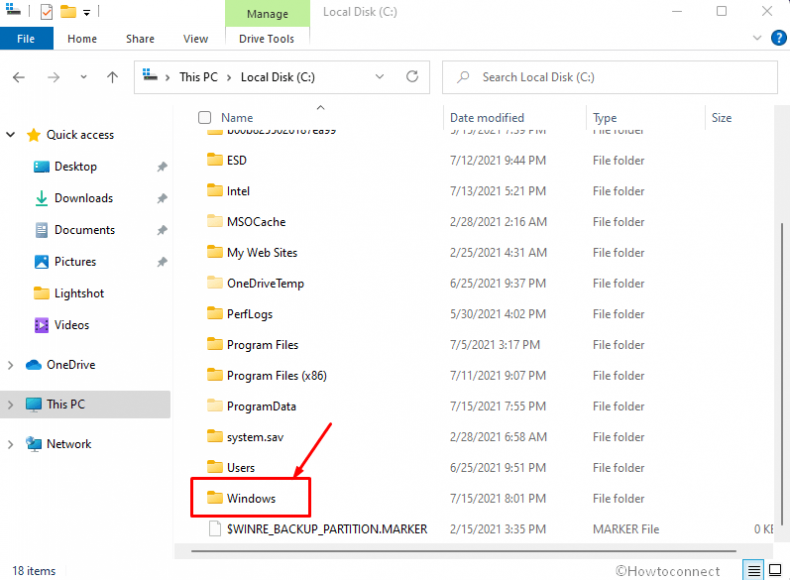Viewport: 790px width, 580px height.
Task: Sort by the Name column header
Action: [x=237, y=117]
